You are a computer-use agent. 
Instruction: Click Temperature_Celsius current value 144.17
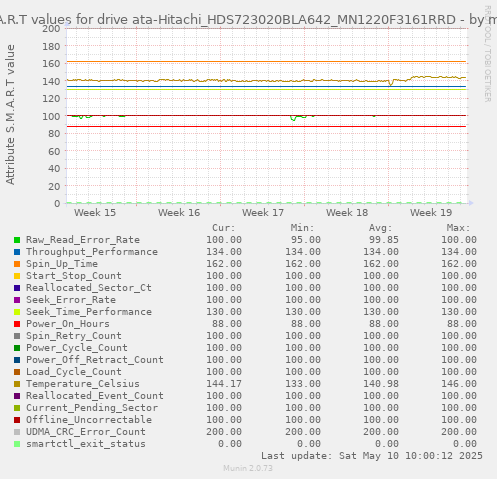224,384
